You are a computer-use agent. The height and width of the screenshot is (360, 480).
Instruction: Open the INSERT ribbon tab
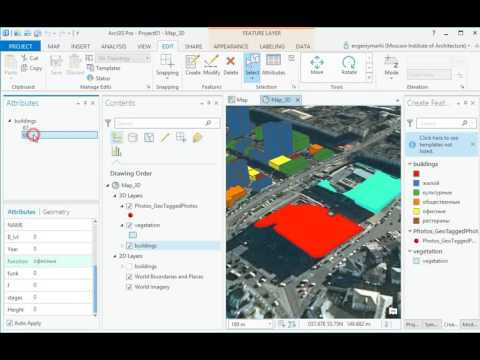pyautogui.click(x=80, y=46)
